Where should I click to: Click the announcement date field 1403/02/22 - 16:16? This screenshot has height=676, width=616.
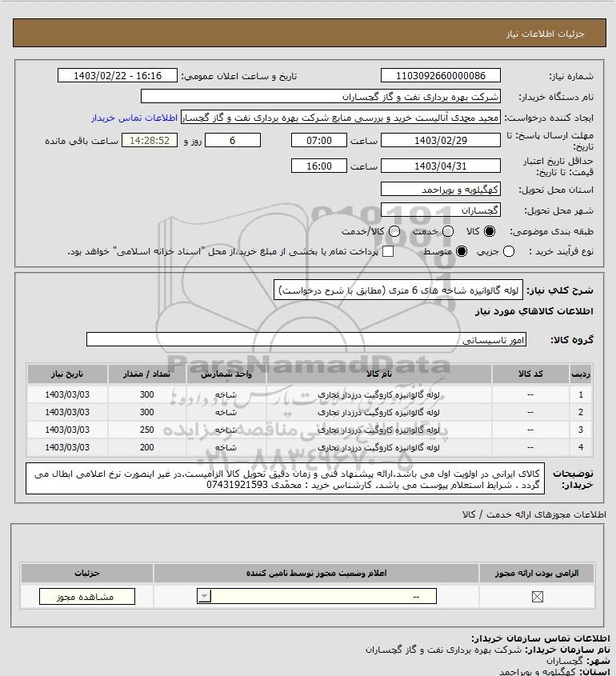click(118, 75)
